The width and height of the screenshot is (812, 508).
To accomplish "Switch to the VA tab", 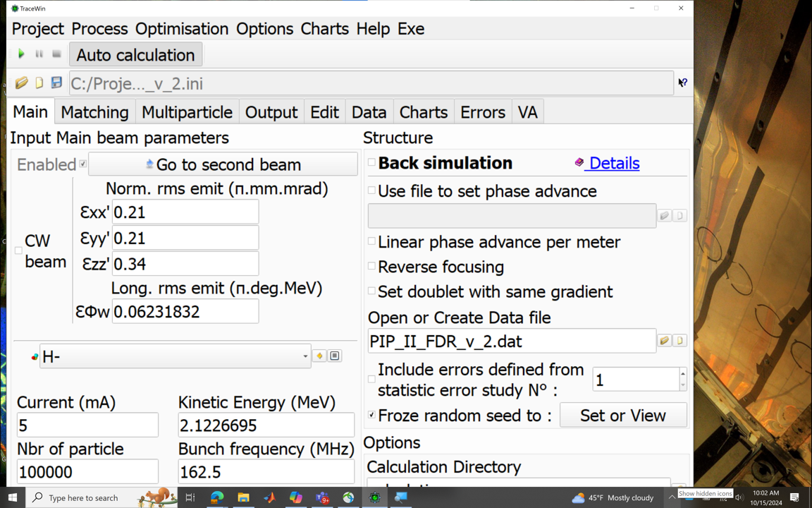I will pos(528,112).
